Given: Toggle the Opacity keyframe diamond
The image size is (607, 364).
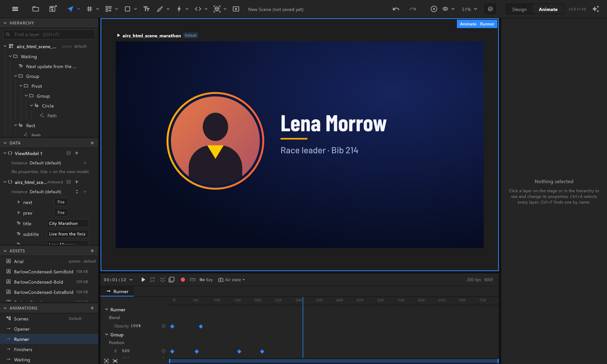Looking at the screenshot, I should [163, 326].
